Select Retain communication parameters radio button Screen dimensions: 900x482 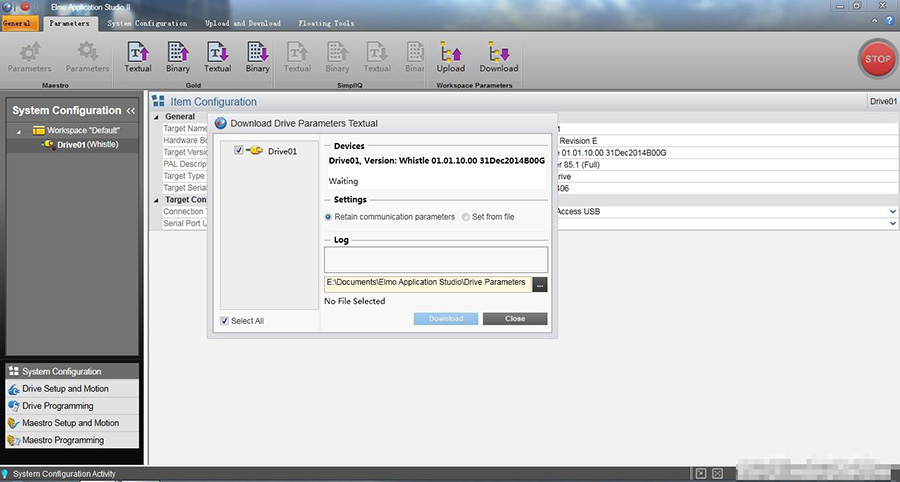pos(329,217)
